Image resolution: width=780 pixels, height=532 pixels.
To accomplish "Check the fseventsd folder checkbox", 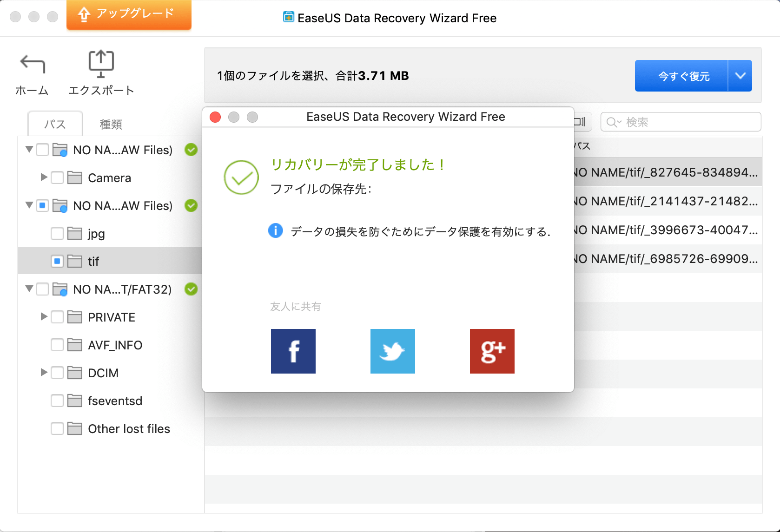I will 57,401.
